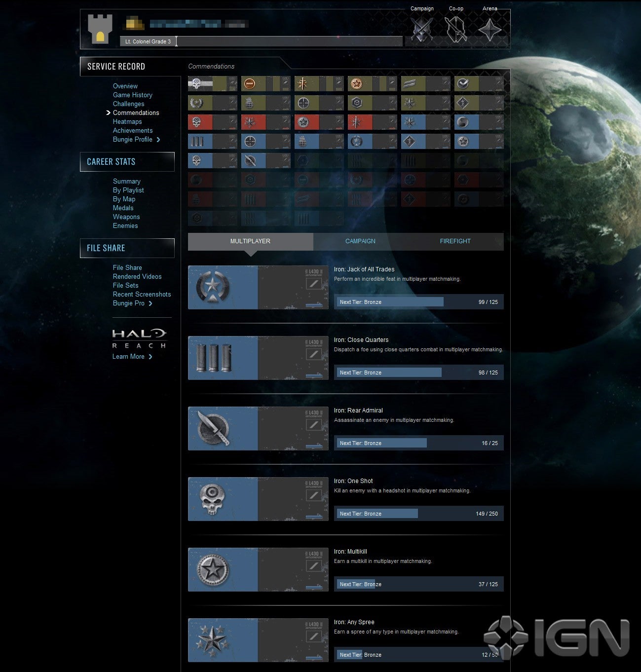Click the small blue crosshair commendation tile

pyautogui.click(x=266, y=142)
